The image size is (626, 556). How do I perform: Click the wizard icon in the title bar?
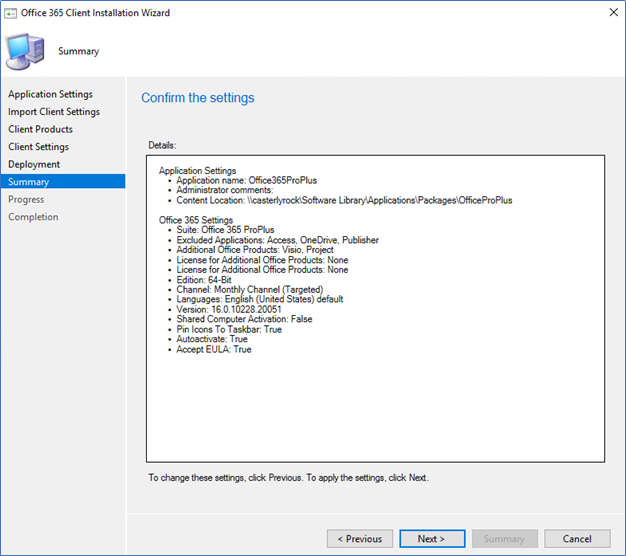click(10, 13)
